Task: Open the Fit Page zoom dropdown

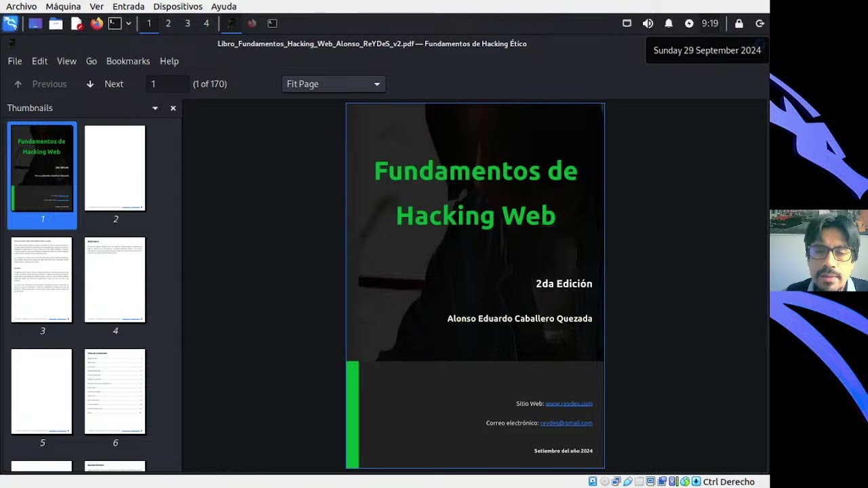Action: [x=334, y=84]
